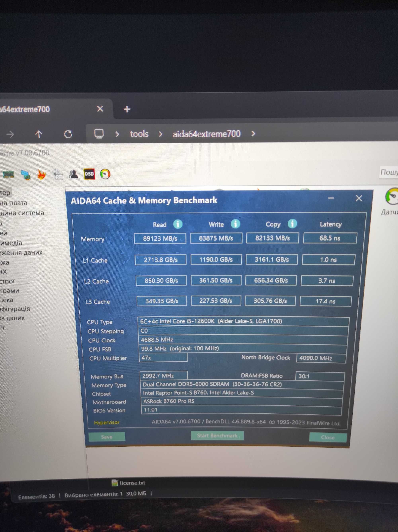Click L1 Cache Read value 2713.8 GB/s
Viewport: 398px width, 532px height.
[161, 260]
